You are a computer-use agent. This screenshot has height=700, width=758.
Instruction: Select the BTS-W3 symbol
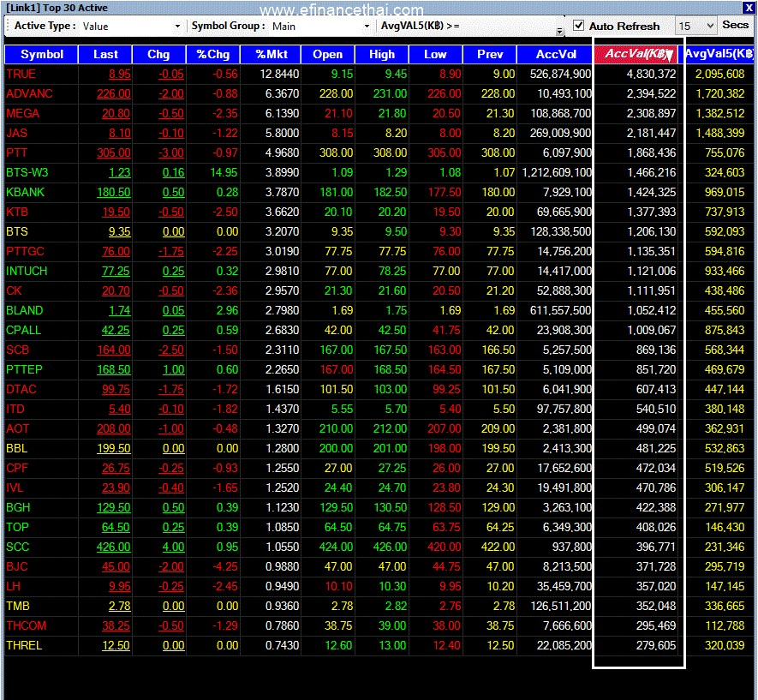click(27, 172)
